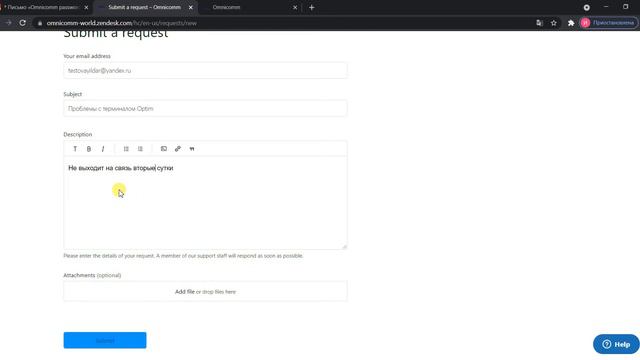Screen dimensions: 640x360
Task: Grab the description box resize handle
Action: [344, 246]
